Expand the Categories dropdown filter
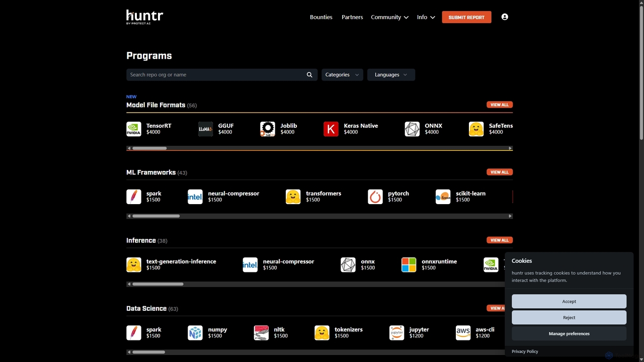The height and width of the screenshot is (362, 644). [x=342, y=75]
